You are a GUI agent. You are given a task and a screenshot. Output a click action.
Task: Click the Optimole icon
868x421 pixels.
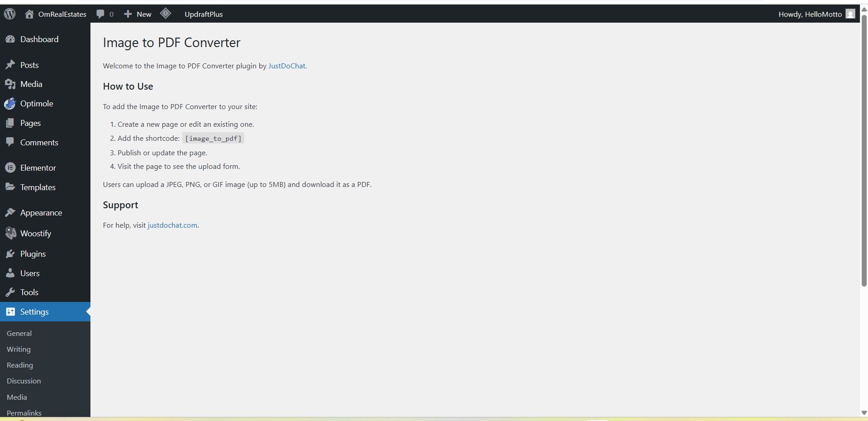(10, 104)
